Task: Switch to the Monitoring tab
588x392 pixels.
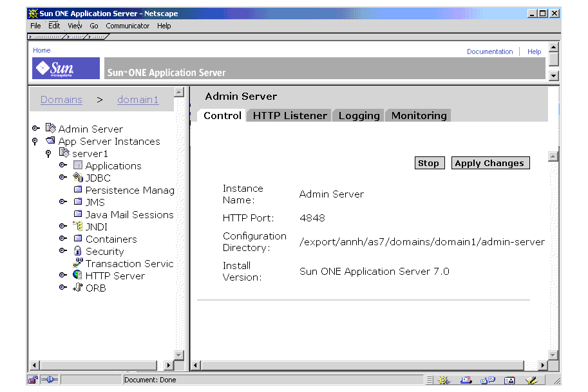Action: [x=419, y=115]
